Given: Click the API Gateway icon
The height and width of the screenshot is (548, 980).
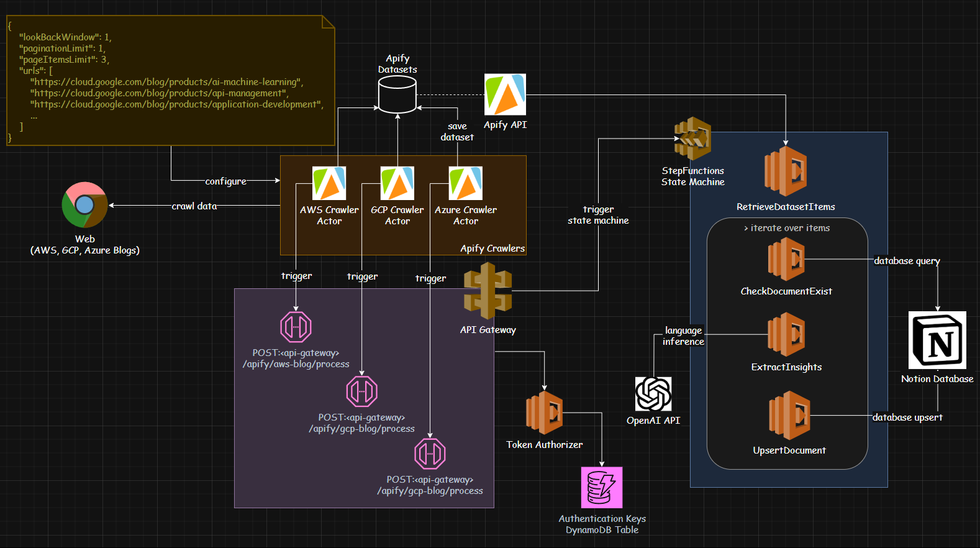Looking at the screenshot, I should 488,291.
